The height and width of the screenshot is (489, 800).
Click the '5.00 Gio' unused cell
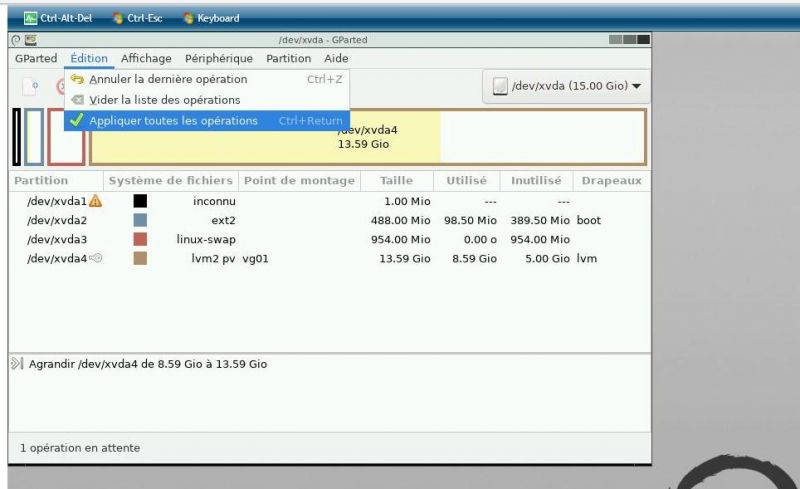(547, 259)
